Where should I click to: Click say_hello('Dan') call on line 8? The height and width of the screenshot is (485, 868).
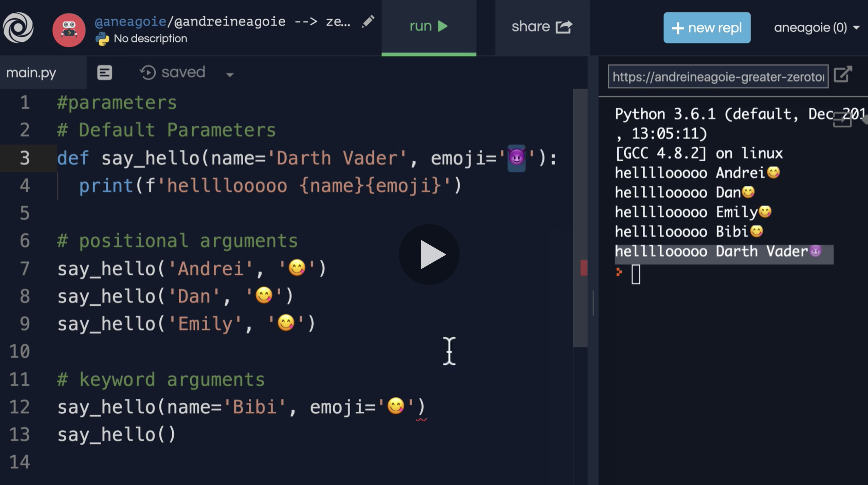pos(175,296)
